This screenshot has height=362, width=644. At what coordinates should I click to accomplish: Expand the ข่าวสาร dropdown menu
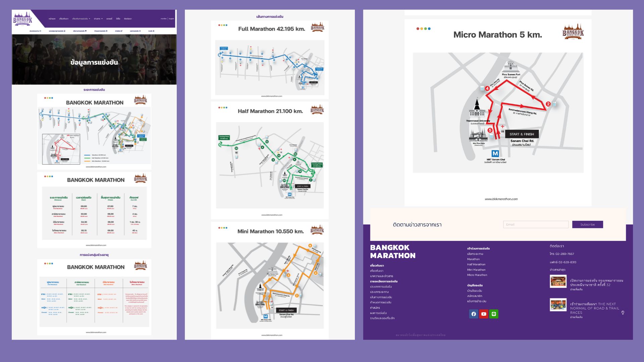(98, 19)
